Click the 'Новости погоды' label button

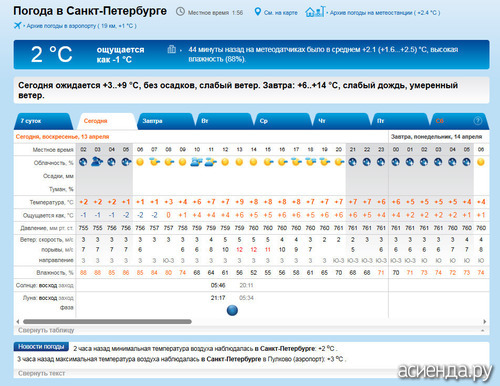[41, 347]
